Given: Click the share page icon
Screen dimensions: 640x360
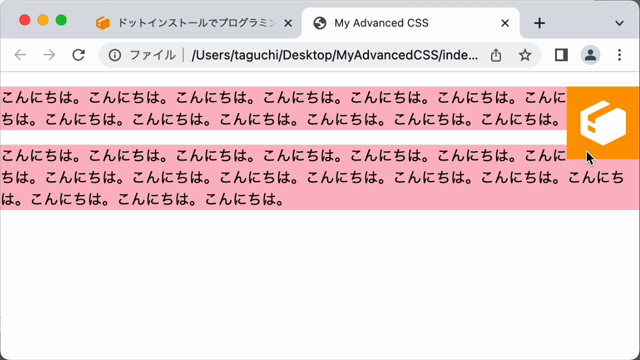Looking at the screenshot, I should click(496, 55).
